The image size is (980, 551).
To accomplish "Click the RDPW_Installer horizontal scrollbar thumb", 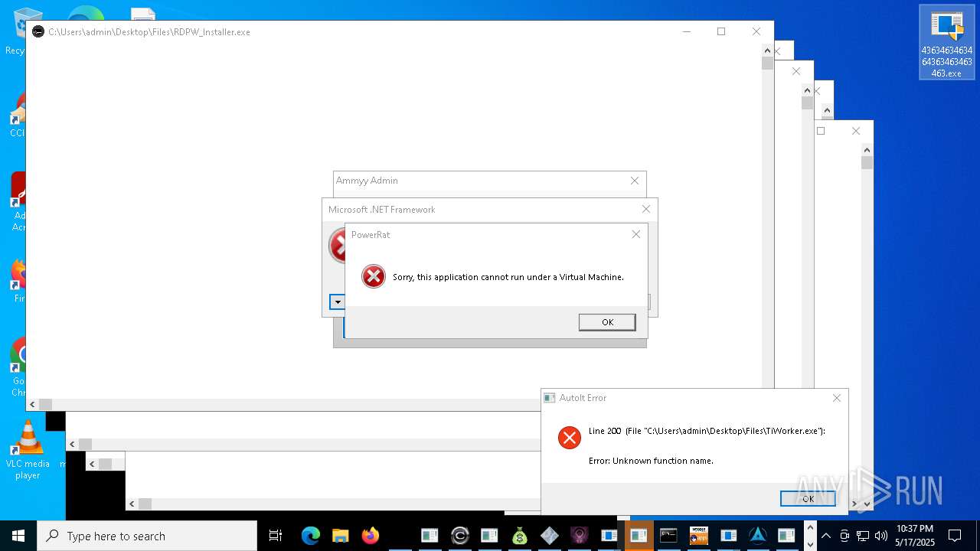I will [45, 404].
